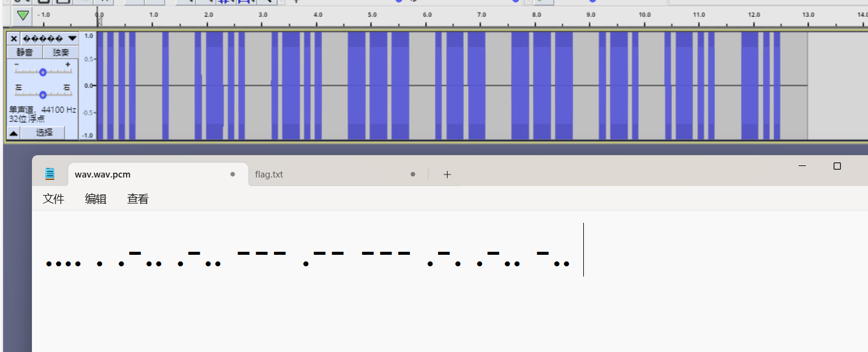Maximize the Notepad window

(837, 166)
